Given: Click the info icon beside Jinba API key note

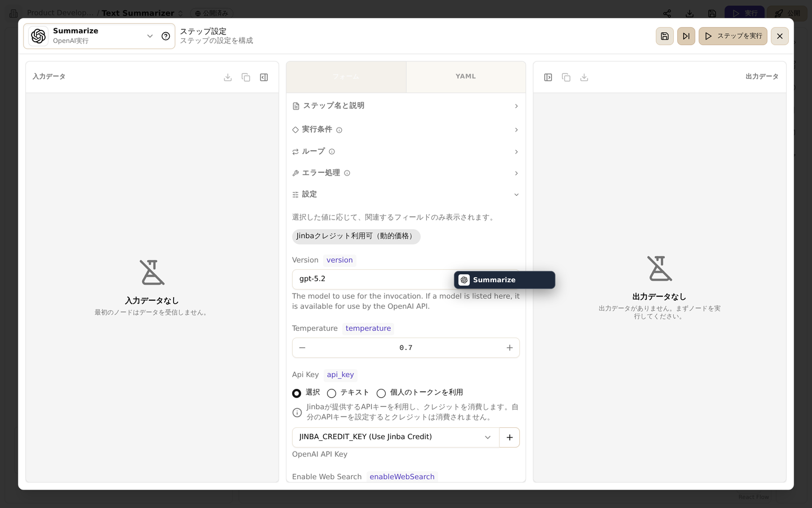Looking at the screenshot, I should pos(297,413).
